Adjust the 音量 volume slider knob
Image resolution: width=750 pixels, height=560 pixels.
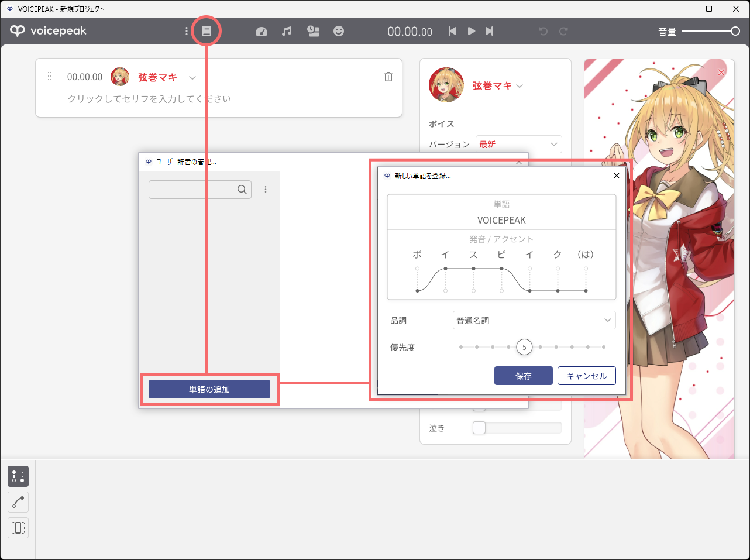(x=735, y=31)
